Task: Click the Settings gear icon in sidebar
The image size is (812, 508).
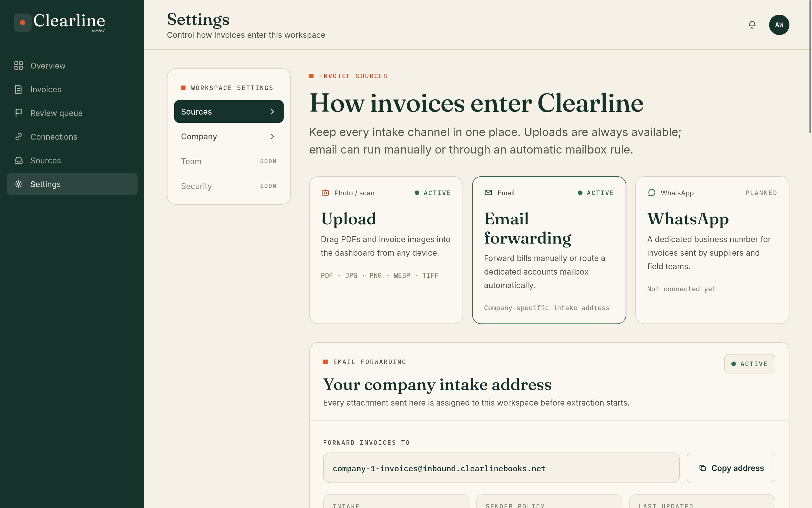Action: [18, 184]
